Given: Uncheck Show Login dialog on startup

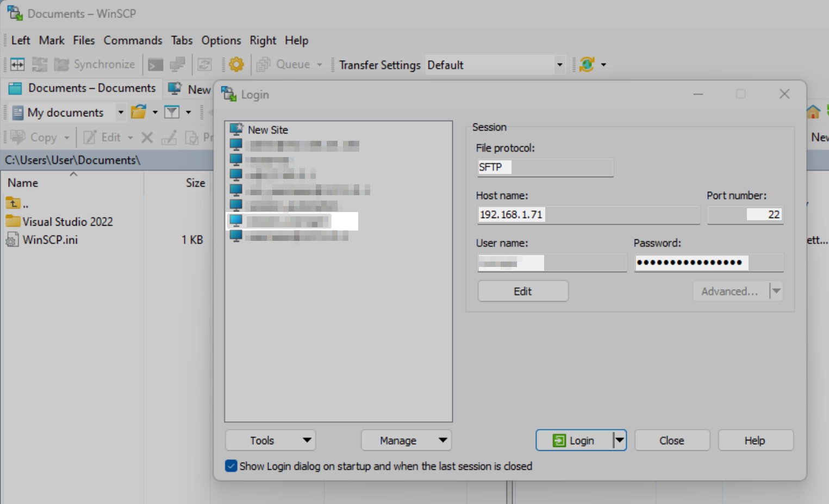Looking at the screenshot, I should click(231, 466).
